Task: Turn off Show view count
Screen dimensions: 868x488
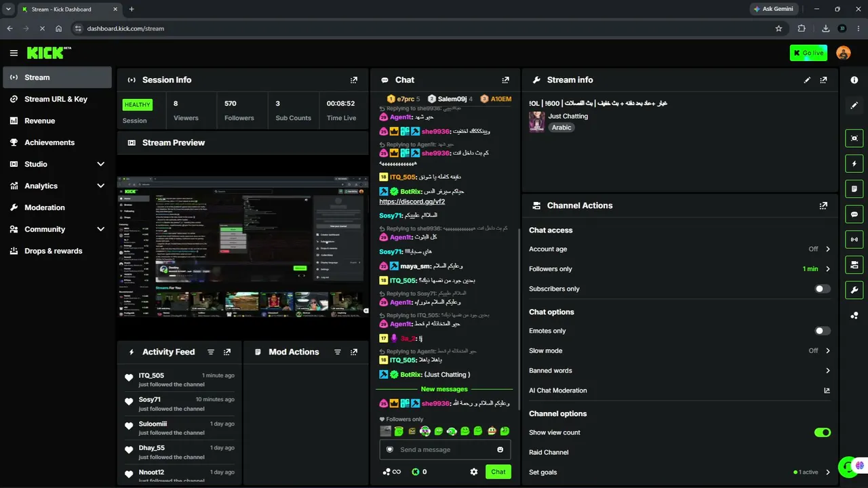Action: [x=823, y=432]
